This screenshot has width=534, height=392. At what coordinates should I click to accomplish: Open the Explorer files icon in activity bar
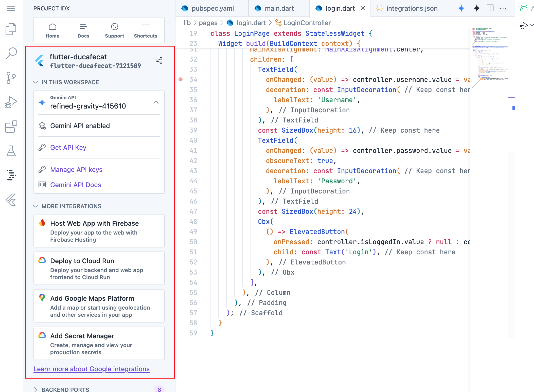pyautogui.click(x=11, y=29)
